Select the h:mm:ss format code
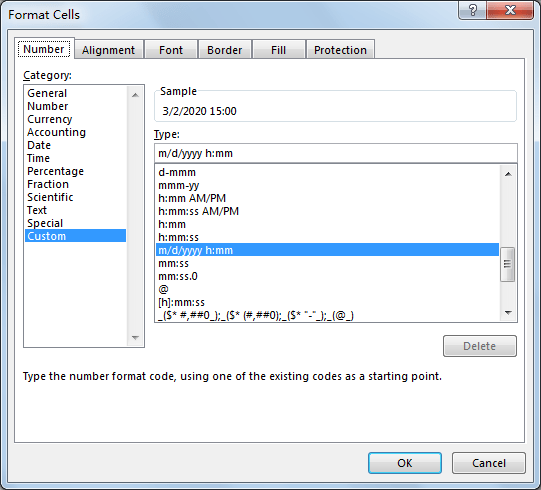This screenshot has width=541, height=490. pos(327,237)
